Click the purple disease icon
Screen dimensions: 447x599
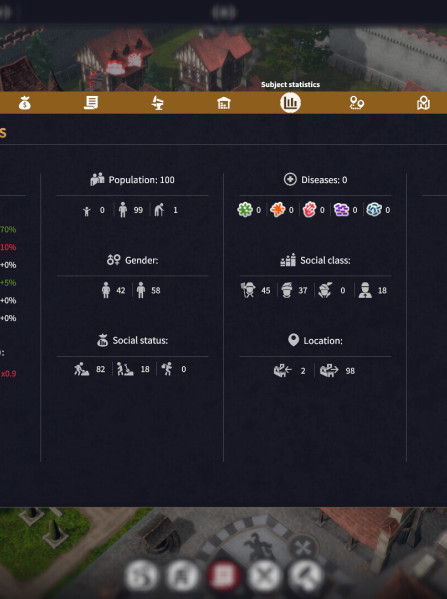click(x=341, y=210)
